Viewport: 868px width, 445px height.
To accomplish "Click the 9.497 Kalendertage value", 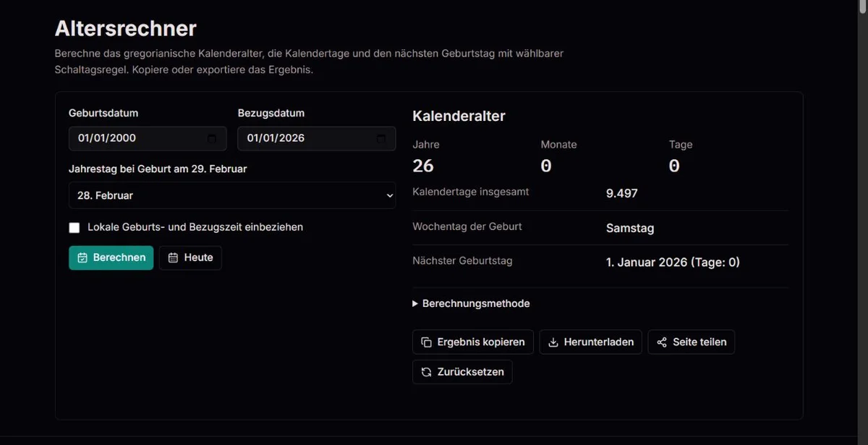I will [x=622, y=193].
